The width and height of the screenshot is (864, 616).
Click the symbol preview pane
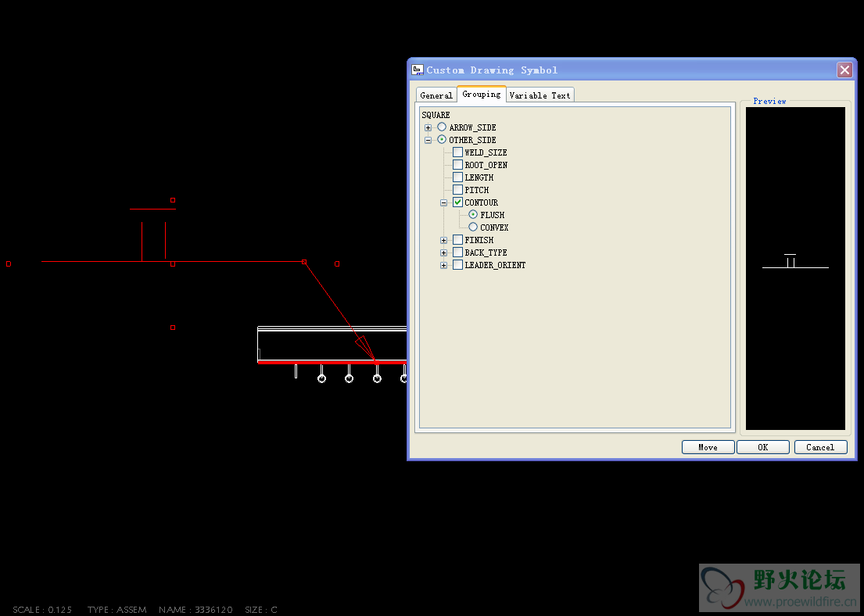[x=795, y=268]
